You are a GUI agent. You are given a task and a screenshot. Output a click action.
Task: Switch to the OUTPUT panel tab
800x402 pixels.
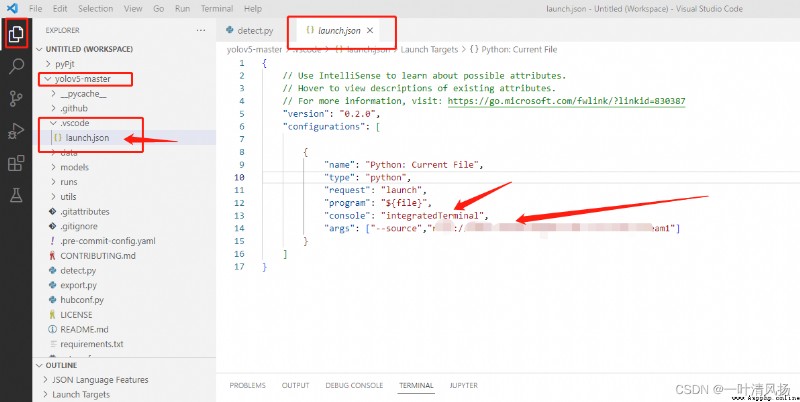(x=295, y=386)
